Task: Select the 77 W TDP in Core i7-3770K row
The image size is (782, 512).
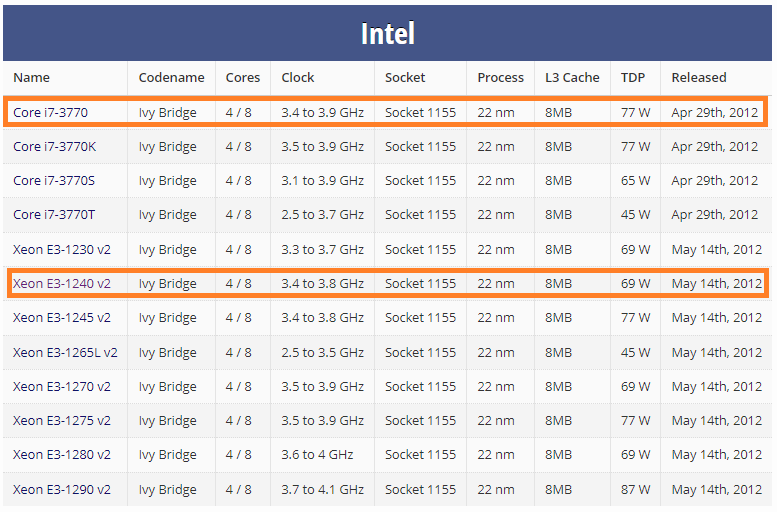Action: pyautogui.click(x=635, y=147)
